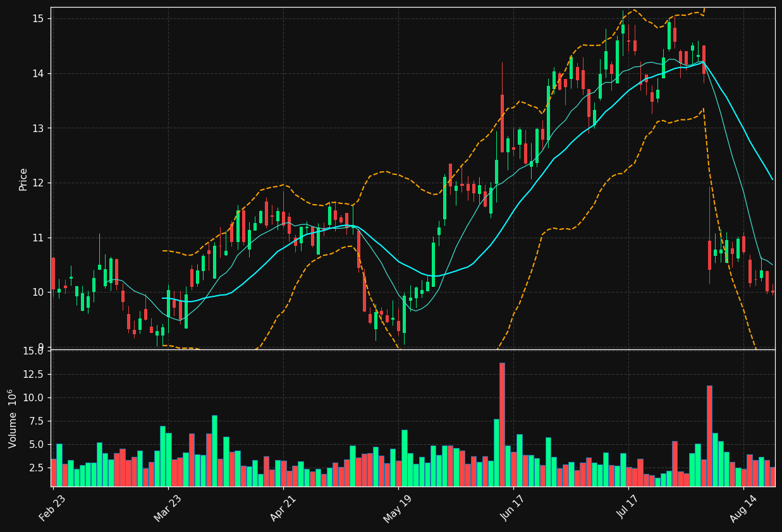Click the Volume 10^6 axis title

(13, 418)
